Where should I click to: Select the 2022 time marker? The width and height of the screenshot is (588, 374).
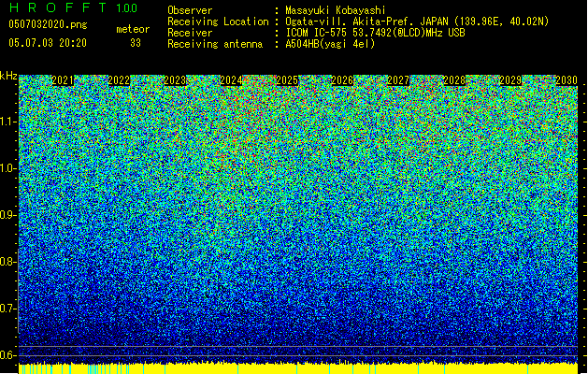click(119, 80)
